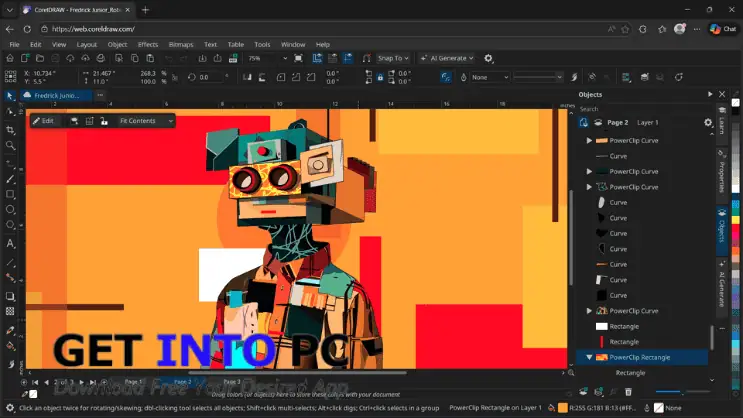The height and width of the screenshot is (418, 743).
Task: Open the Effects menu
Action: (x=148, y=45)
